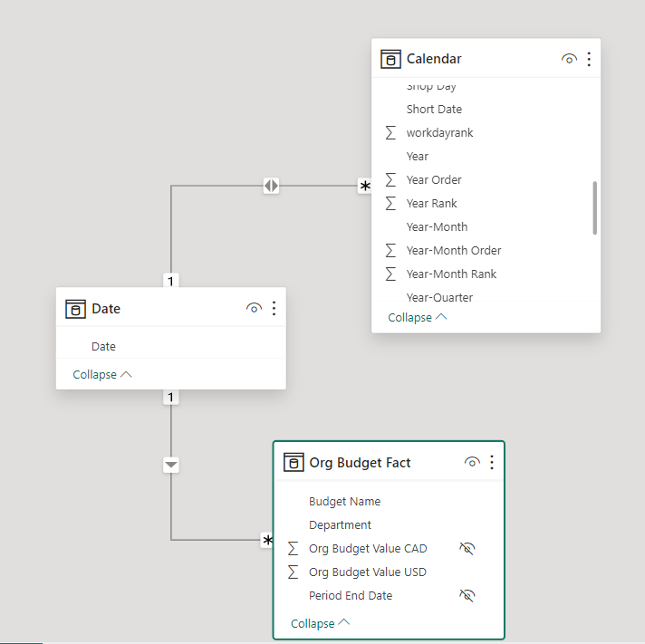The width and height of the screenshot is (645, 644).
Task: Toggle visibility of the Date table
Action: coord(254,309)
